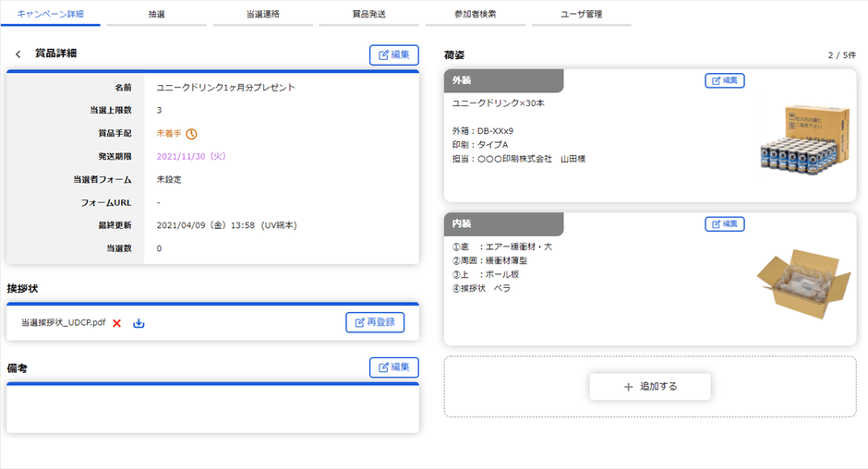Click the clock icon next to 未着手
This screenshot has height=469, width=868.
coord(191,134)
